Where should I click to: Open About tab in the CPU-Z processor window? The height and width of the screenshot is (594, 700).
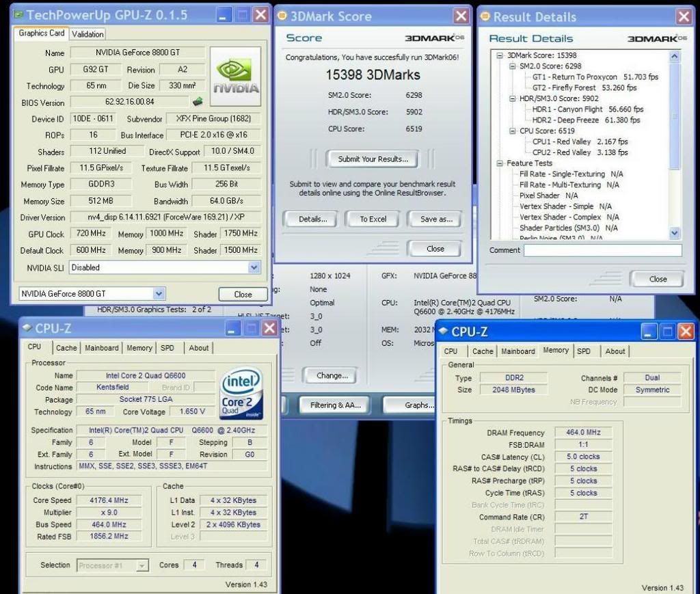199,348
